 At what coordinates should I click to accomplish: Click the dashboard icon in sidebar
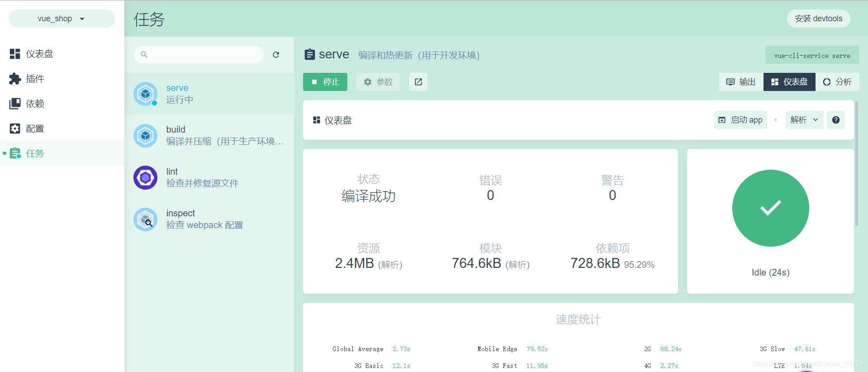pyautogui.click(x=15, y=54)
